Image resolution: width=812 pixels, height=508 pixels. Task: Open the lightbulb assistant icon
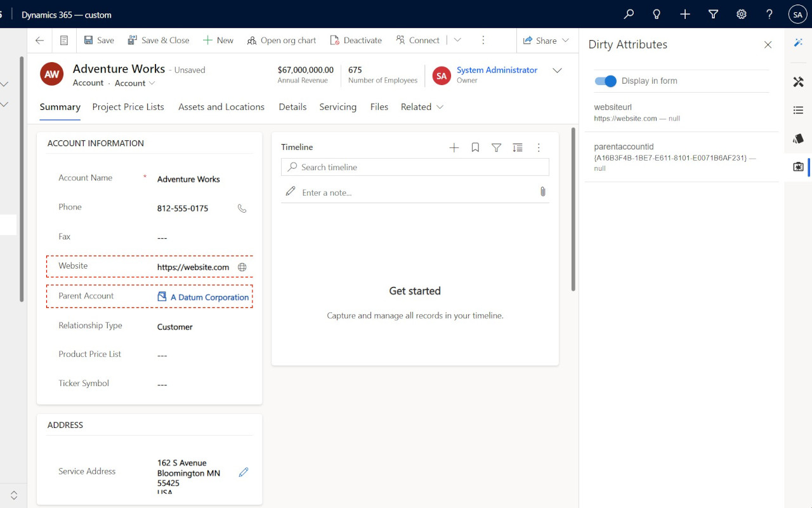pos(657,14)
